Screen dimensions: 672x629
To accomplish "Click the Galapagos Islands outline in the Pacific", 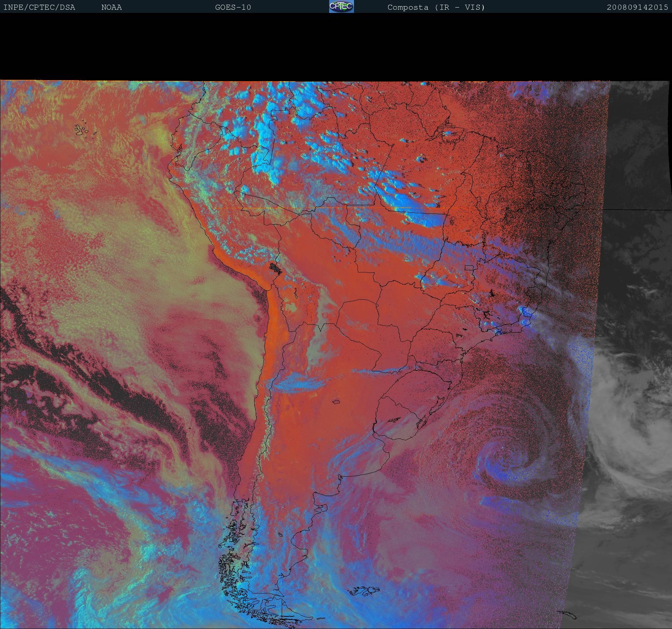I will (x=83, y=130).
